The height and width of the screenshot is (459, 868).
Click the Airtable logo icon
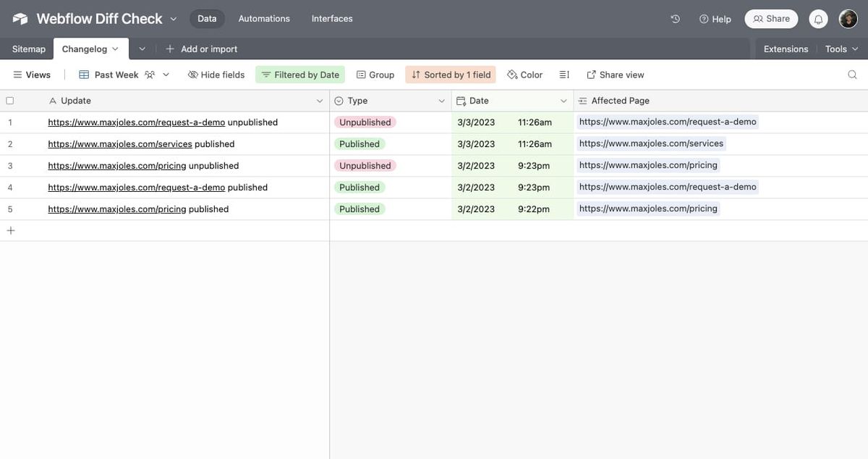point(20,19)
